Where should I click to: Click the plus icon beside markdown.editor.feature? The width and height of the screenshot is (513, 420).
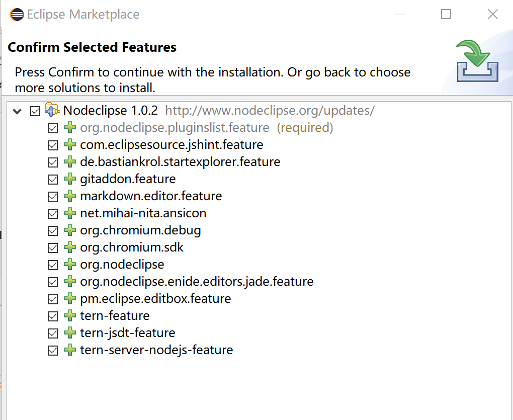[x=70, y=196]
